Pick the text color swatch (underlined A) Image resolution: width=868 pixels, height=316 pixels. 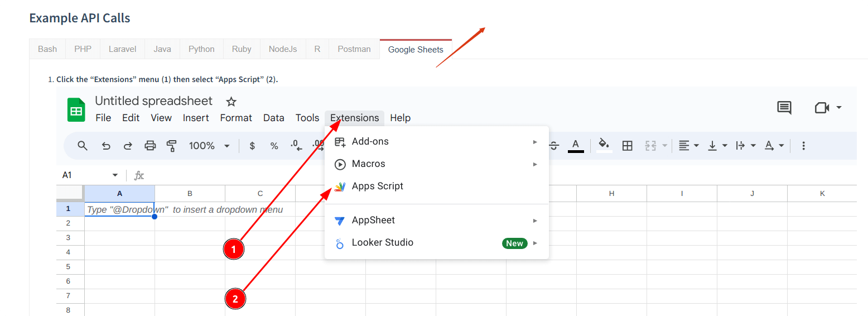[x=576, y=146]
